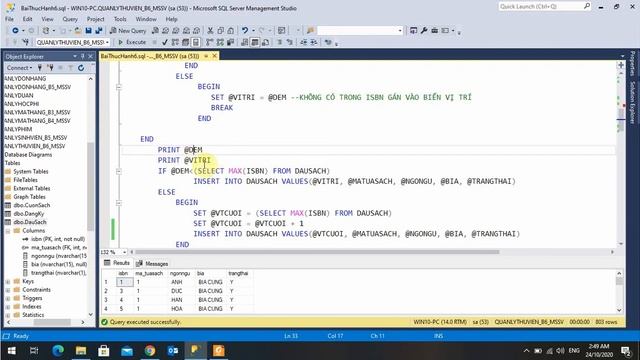Click the Display Estimated Execution Plan icon
The image size is (640, 360).
coord(175,42)
